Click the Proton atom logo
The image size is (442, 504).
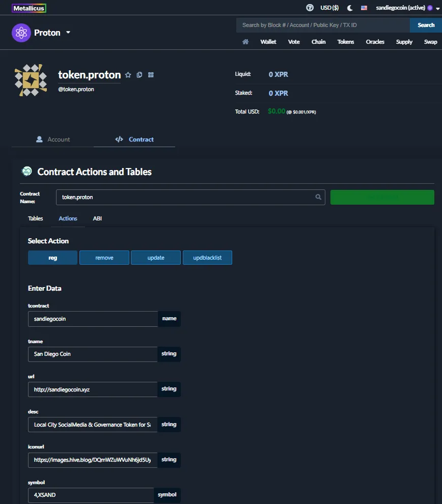(21, 33)
